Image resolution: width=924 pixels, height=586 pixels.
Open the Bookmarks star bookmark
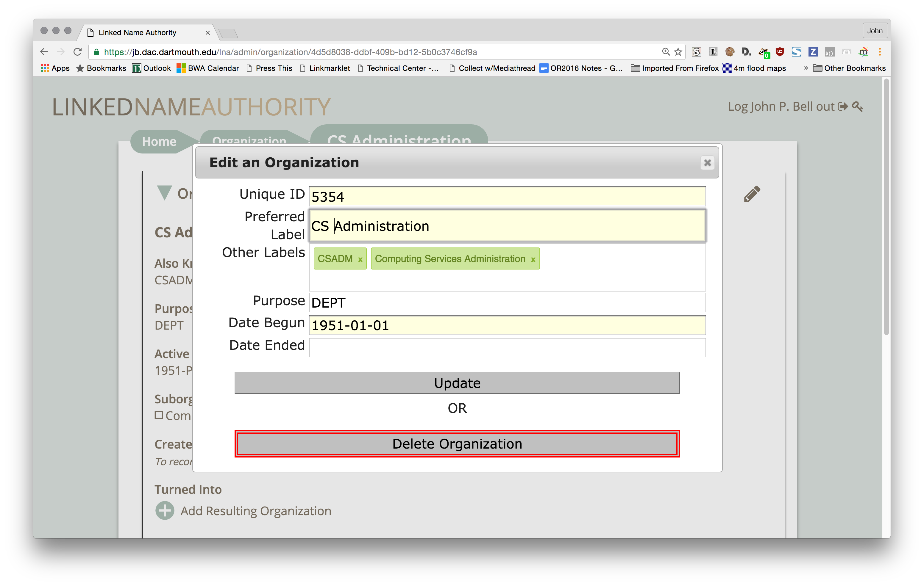point(101,68)
